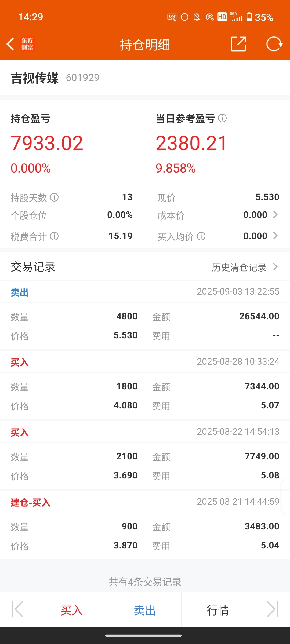
Task: Expand the 成本价 chevron
Action: click(275, 214)
